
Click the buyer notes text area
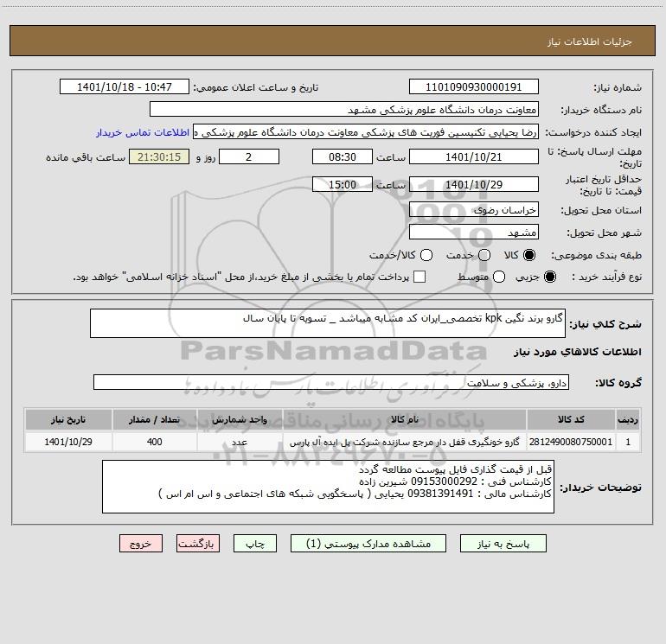[x=328, y=487]
